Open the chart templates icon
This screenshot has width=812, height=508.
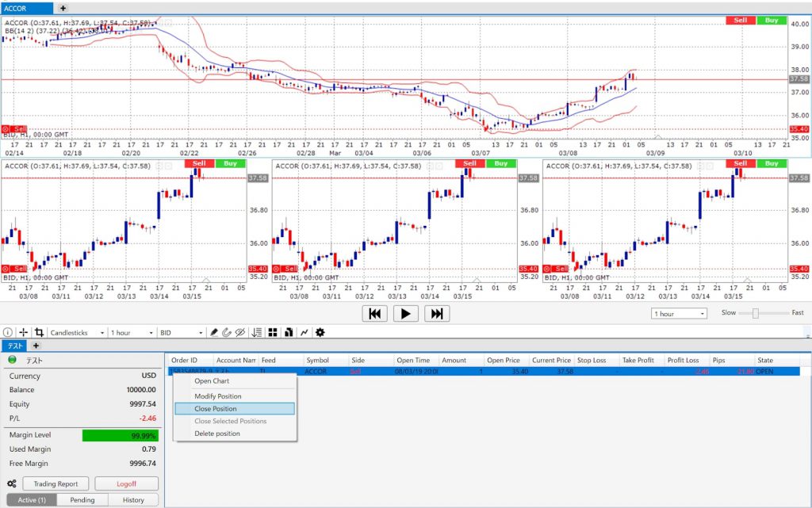[x=289, y=333]
